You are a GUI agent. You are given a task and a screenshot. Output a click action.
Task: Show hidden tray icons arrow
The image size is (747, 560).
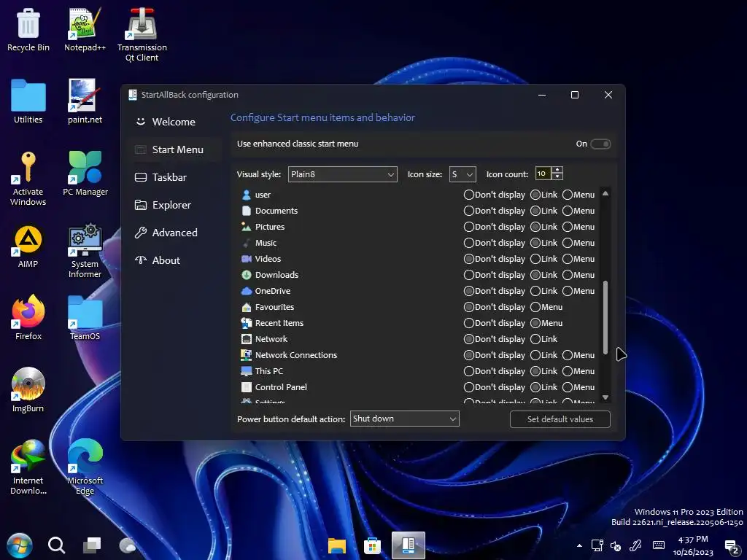click(x=579, y=545)
